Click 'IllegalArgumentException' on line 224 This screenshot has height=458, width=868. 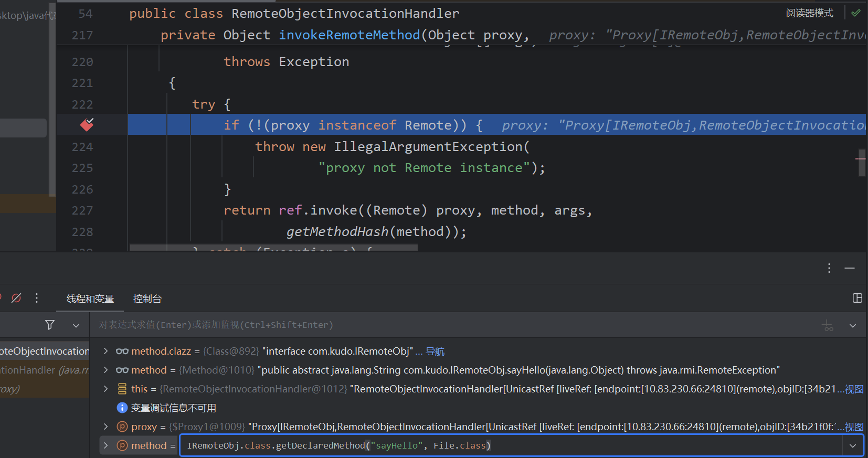(x=428, y=147)
